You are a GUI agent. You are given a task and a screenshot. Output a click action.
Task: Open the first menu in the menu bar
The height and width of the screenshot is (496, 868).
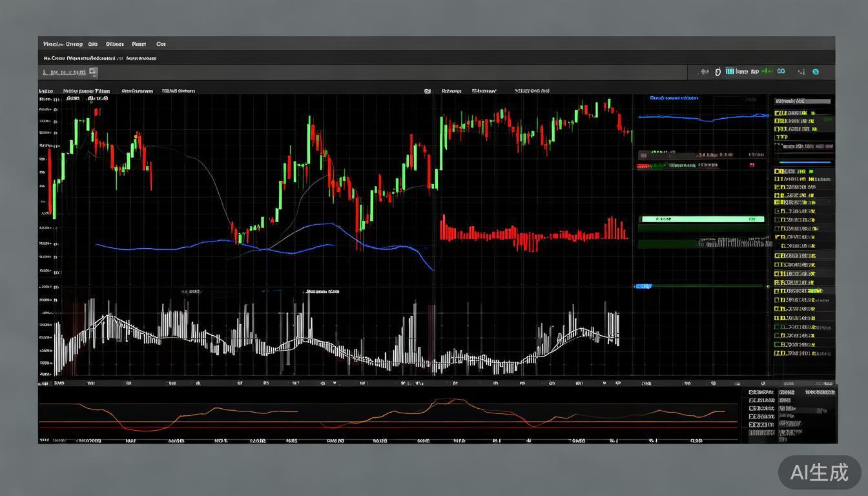click(62, 45)
